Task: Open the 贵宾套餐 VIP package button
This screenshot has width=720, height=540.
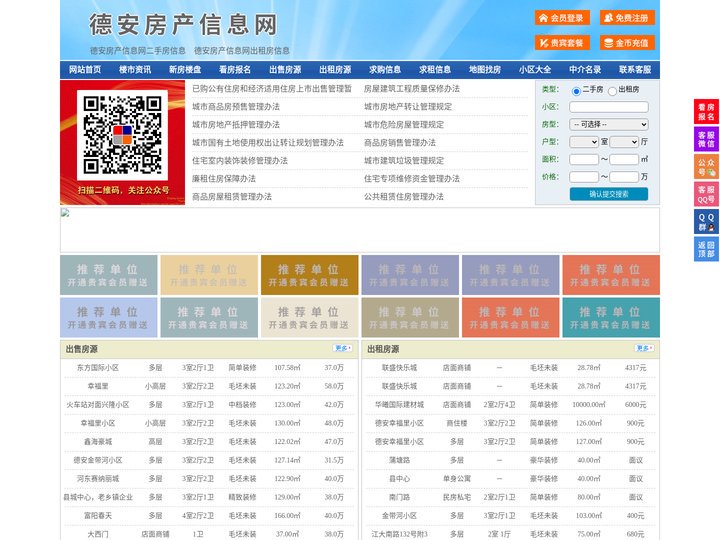Action: point(562,43)
